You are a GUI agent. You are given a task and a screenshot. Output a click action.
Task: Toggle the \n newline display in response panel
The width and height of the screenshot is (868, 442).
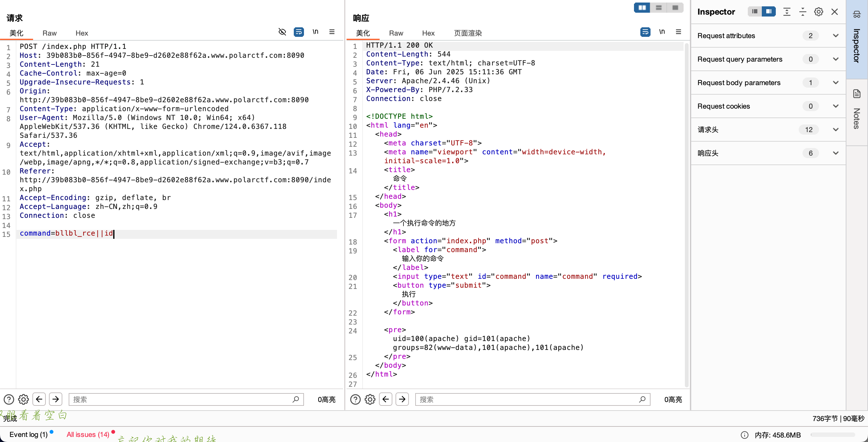tap(662, 32)
